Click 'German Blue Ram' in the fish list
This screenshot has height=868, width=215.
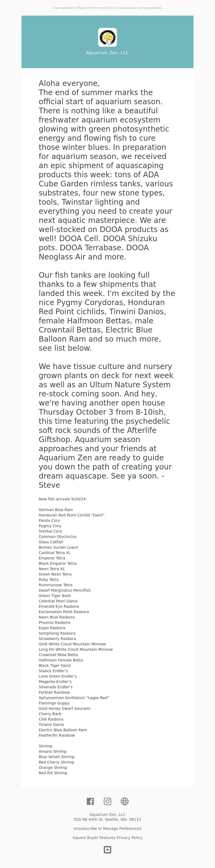pos(56,509)
